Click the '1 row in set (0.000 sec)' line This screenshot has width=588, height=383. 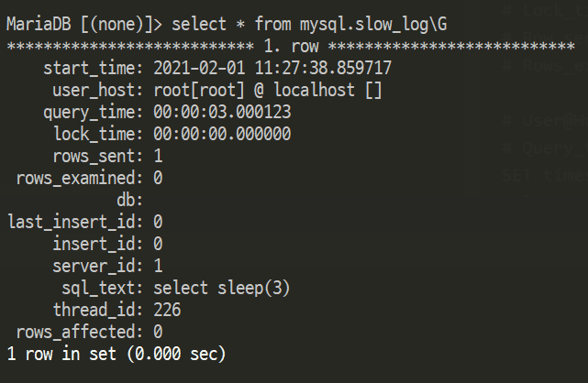tap(116, 354)
